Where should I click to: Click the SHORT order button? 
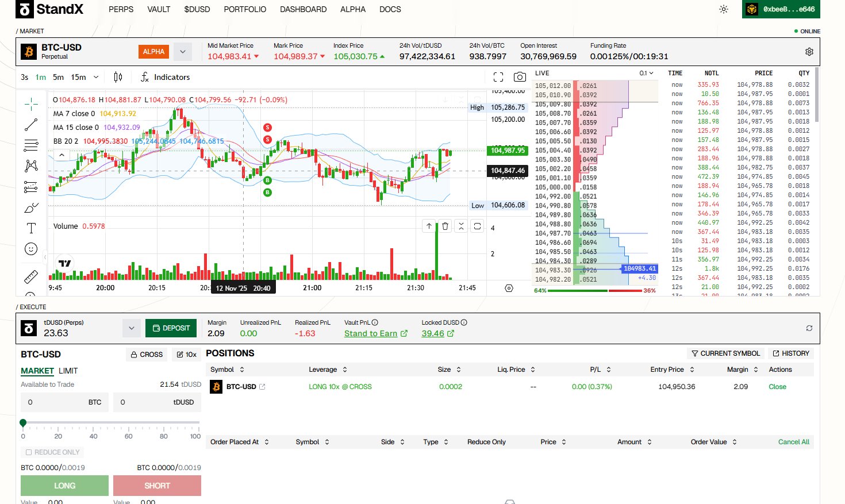(157, 486)
